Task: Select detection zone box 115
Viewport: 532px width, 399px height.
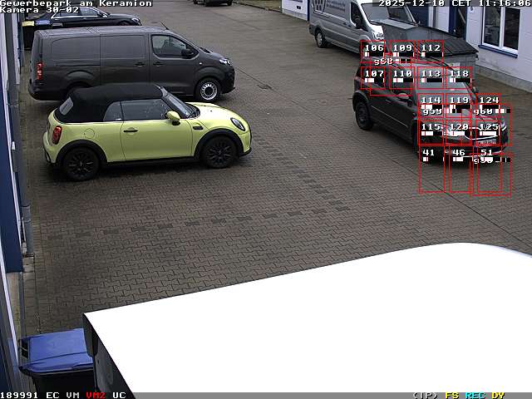Action: tap(431, 131)
